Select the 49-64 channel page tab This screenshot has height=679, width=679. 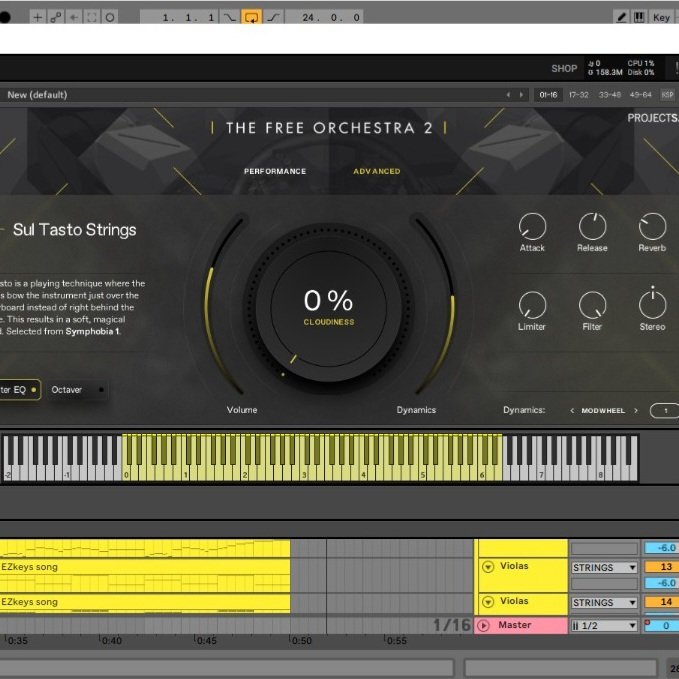coord(641,95)
